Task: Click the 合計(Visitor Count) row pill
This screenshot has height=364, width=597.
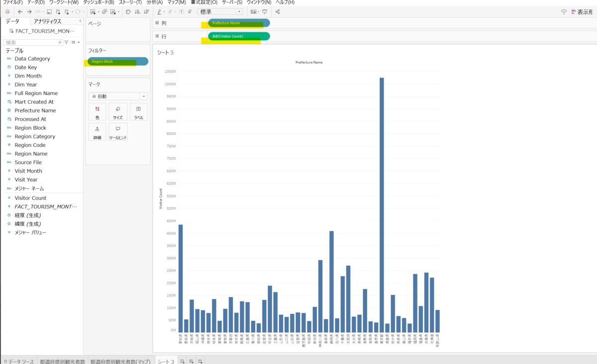Action: (239, 36)
